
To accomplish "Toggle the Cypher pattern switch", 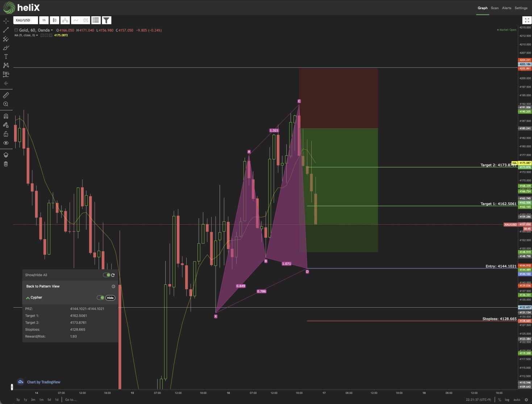I will (x=100, y=298).
